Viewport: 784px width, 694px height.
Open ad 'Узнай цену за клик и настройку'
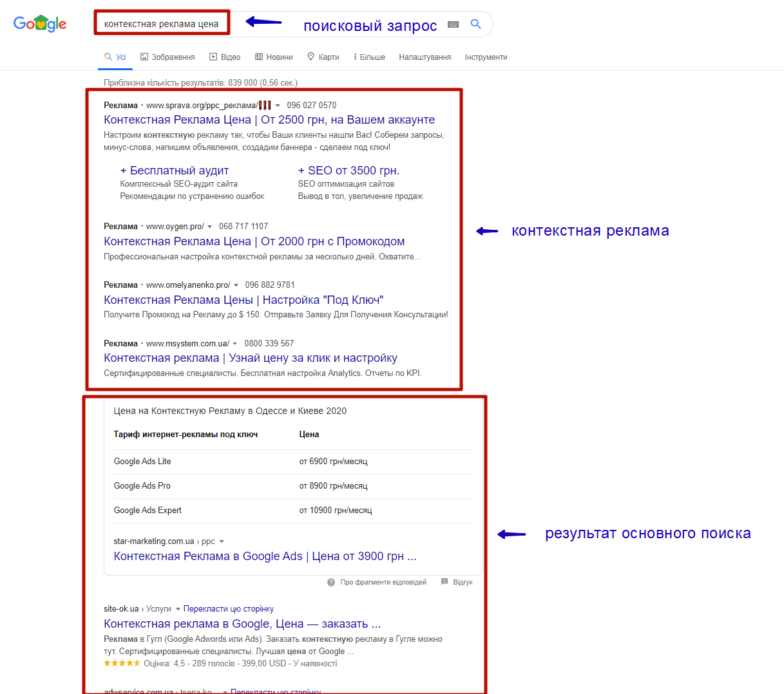pyautogui.click(x=251, y=358)
